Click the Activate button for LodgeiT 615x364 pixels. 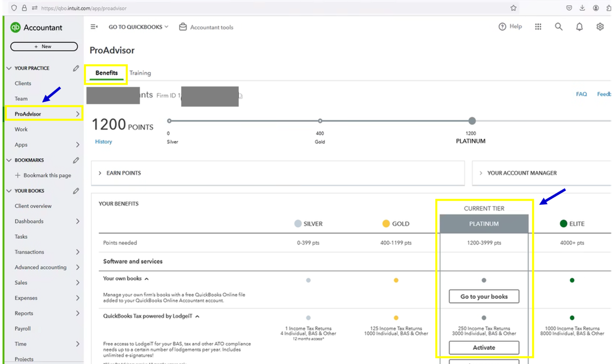(x=484, y=347)
